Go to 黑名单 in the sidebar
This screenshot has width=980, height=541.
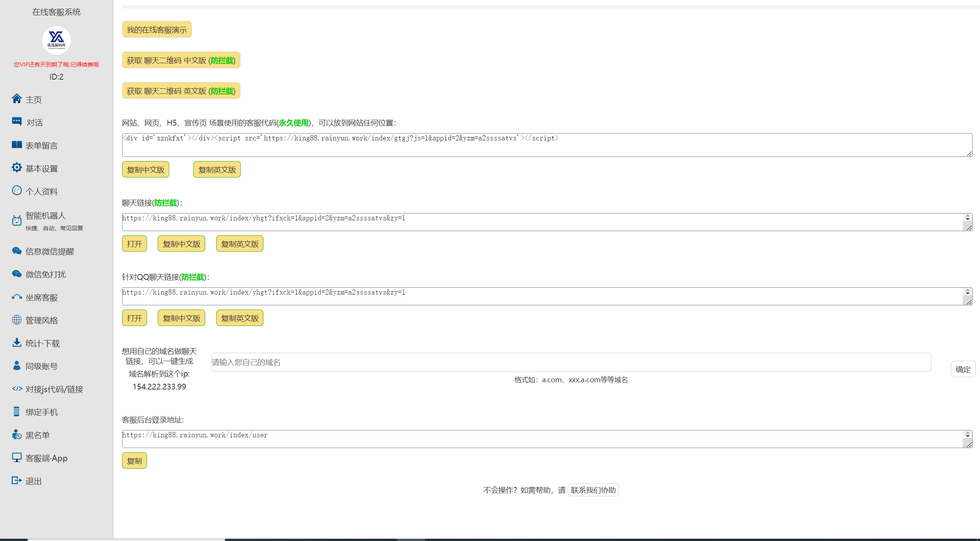coord(38,435)
